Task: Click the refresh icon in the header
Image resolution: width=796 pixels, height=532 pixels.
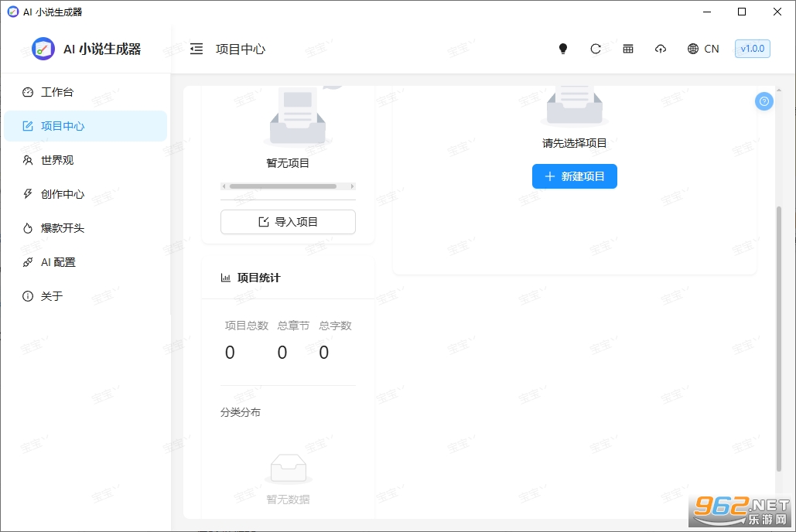Action: pyautogui.click(x=596, y=49)
